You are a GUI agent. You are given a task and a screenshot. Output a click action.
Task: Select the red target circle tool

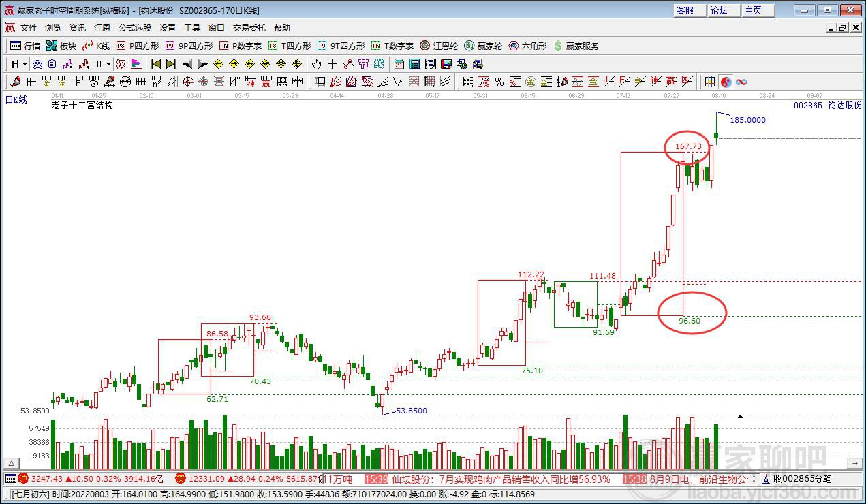pyautogui.click(x=187, y=82)
